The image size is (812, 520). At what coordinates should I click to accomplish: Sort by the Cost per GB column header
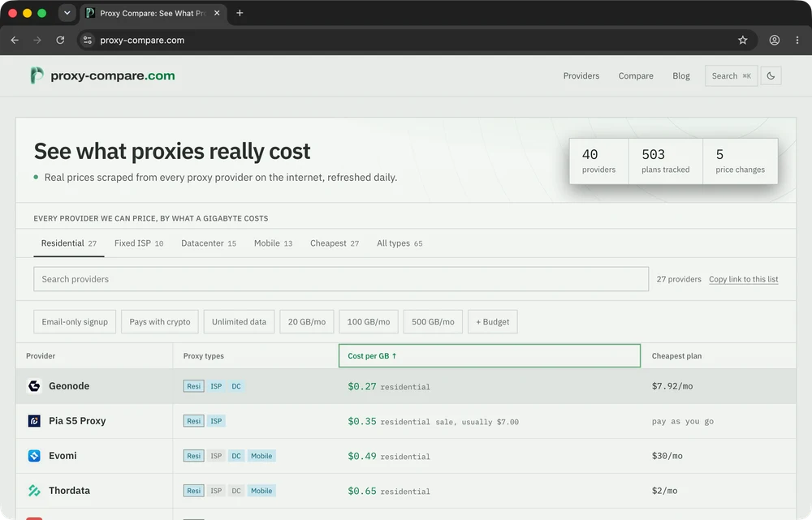[x=490, y=356]
